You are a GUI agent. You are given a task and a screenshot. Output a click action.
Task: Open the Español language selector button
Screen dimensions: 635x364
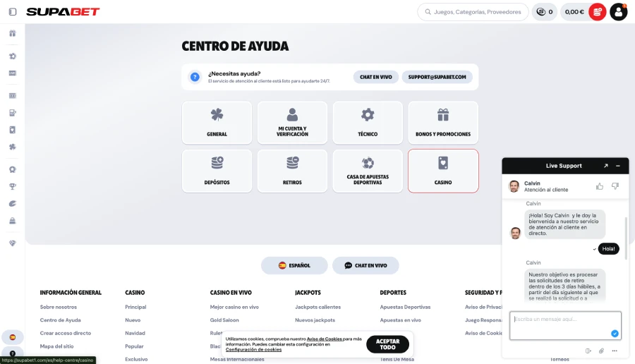pyautogui.click(x=294, y=266)
